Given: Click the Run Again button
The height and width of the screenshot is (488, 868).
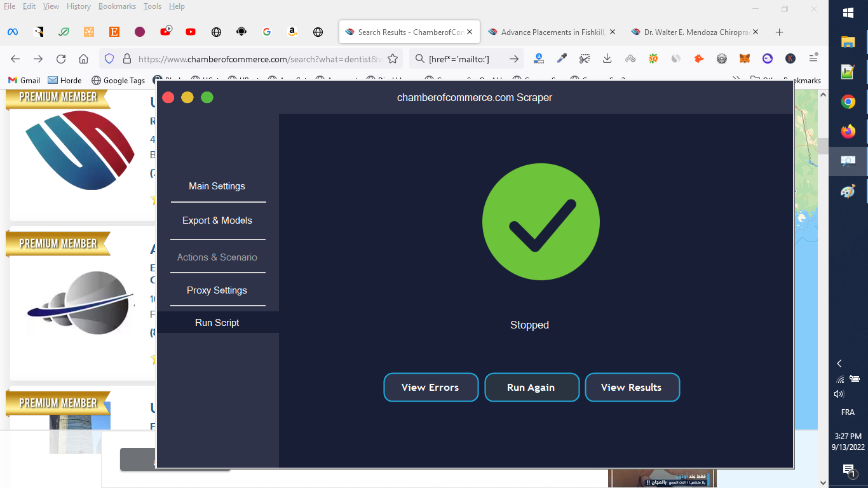Looking at the screenshot, I should (x=531, y=388).
